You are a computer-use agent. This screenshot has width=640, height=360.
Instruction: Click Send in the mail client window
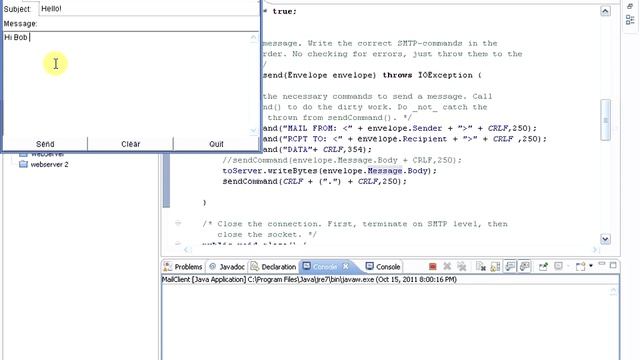click(x=45, y=144)
